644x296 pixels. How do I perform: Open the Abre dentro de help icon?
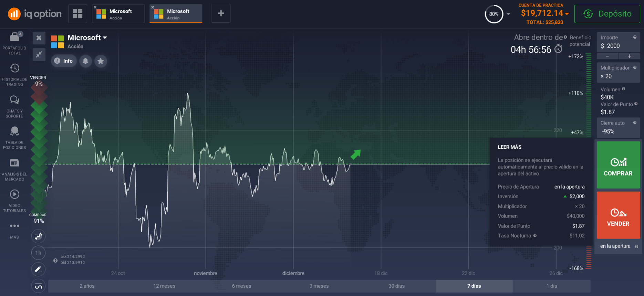(565, 37)
